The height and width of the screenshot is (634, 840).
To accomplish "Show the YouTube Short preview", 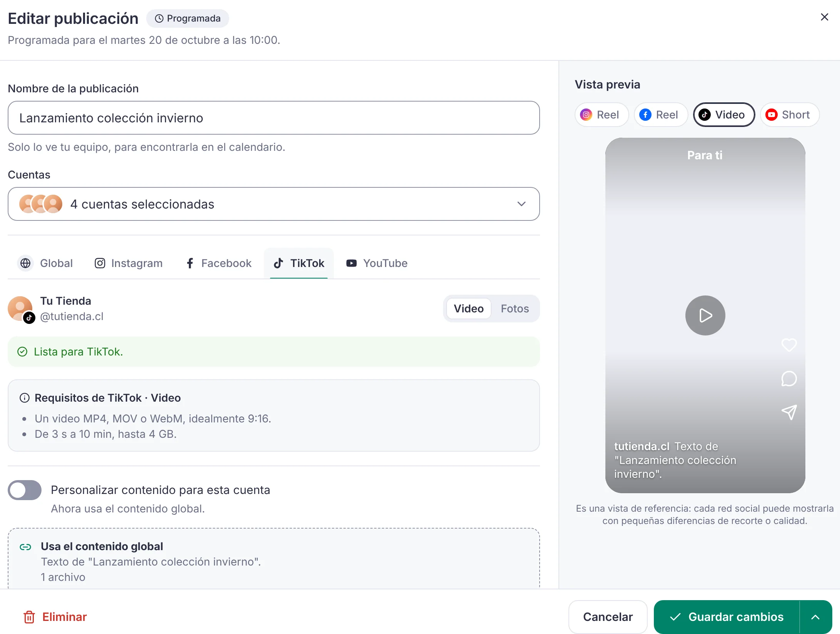I will coord(790,115).
